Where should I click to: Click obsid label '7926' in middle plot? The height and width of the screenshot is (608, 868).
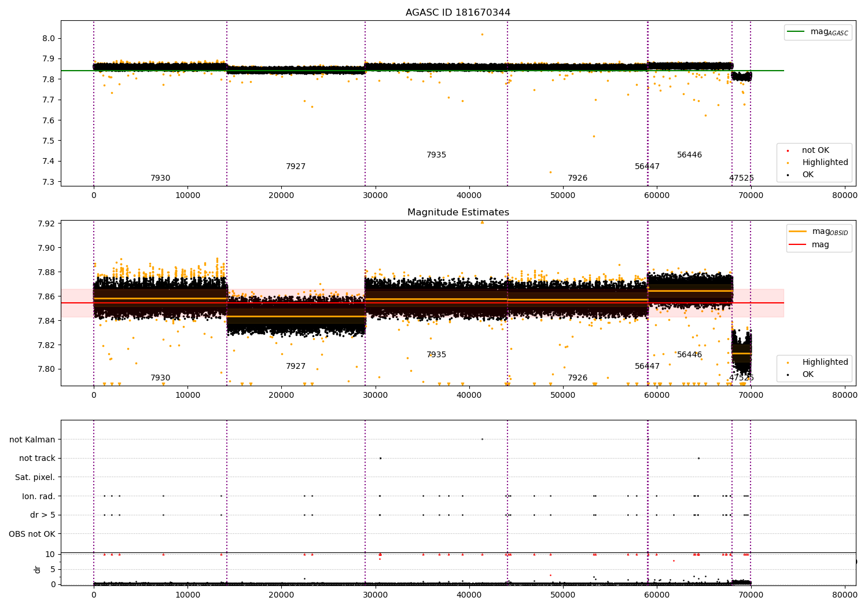[x=578, y=378]
